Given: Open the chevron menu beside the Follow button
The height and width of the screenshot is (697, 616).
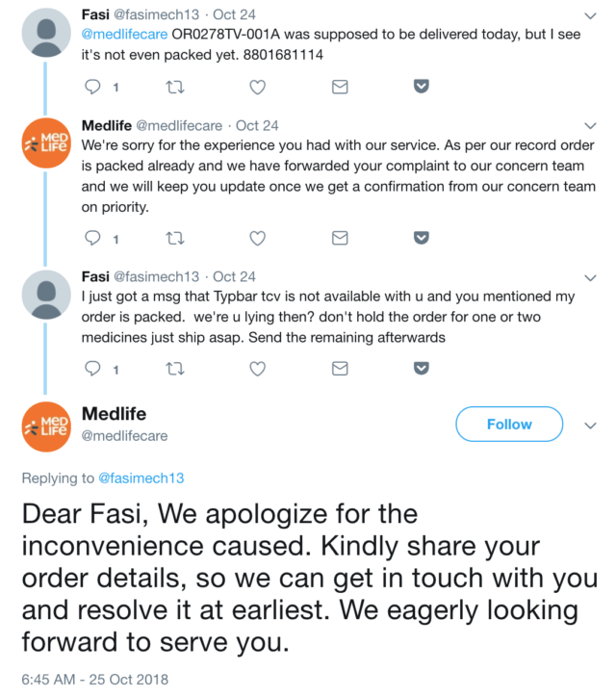Looking at the screenshot, I should [x=591, y=425].
